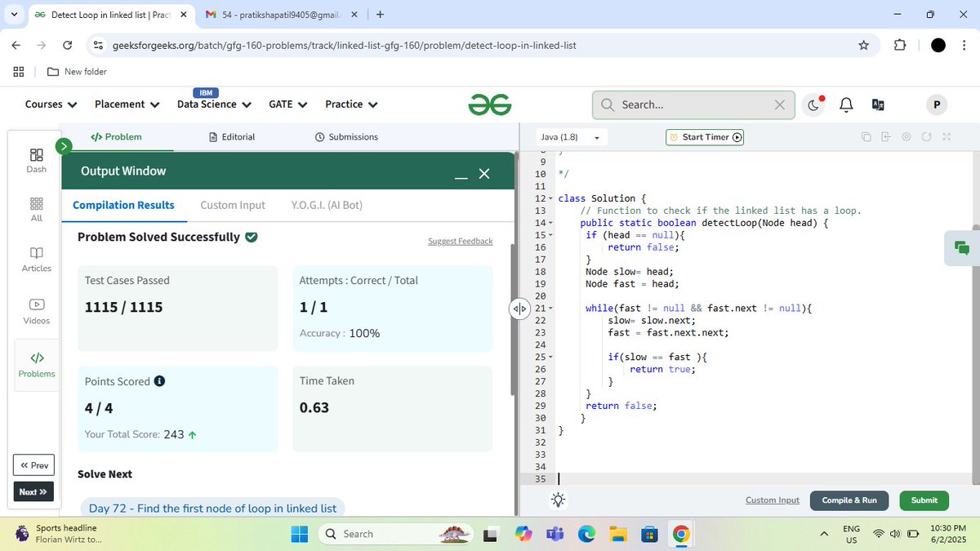Expand the editor to fullscreen
Image resolution: width=980 pixels, height=551 pixels.
(x=947, y=137)
